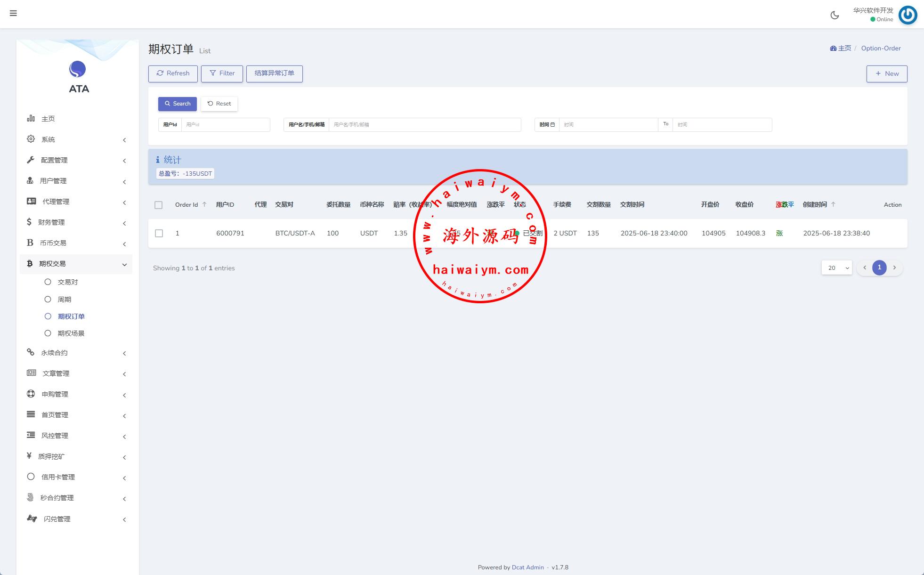Viewport: 924px width, 575px height.
Task: Toggle the hamburger sidebar menu icon
Action: (13, 13)
